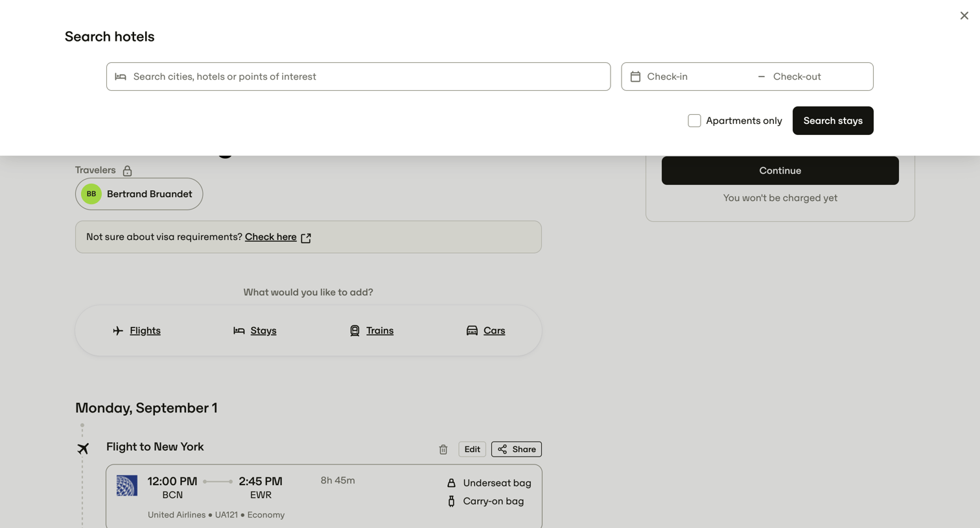Click the train icon beside Trains
This screenshot has width=980, height=528.
pyautogui.click(x=355, y=331)
